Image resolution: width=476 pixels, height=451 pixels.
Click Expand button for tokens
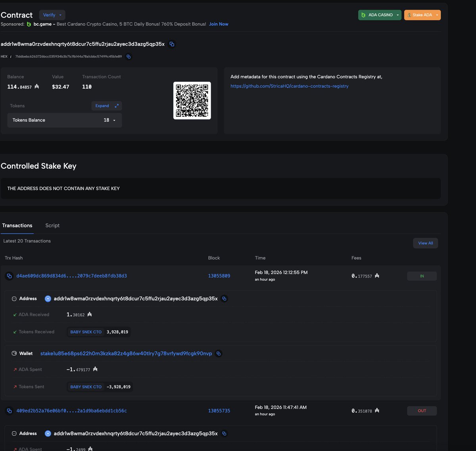106,106
